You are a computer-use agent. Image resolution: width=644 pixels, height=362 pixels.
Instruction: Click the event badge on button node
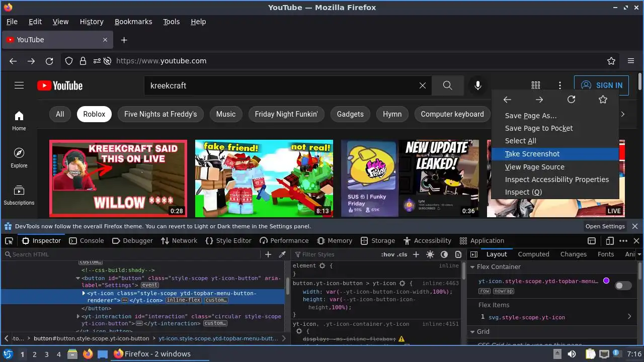pos(150,285)
